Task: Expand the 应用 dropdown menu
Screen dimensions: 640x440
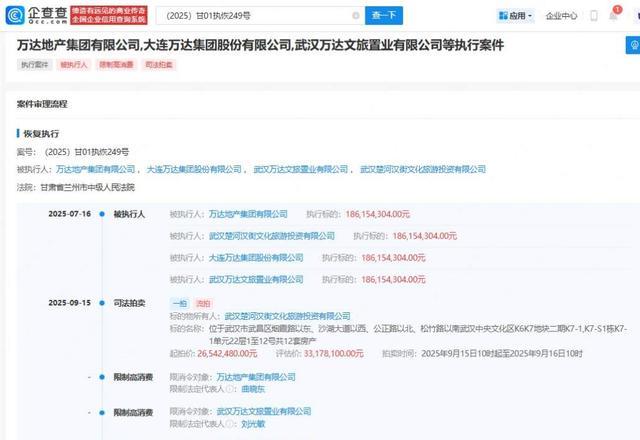Action: click(x=516, y=16)
